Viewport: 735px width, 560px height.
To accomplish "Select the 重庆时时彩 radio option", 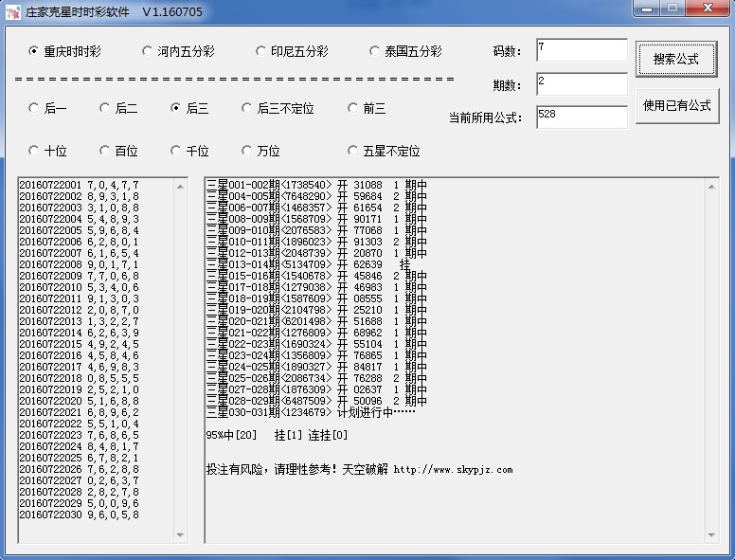I will coord(34,51).
